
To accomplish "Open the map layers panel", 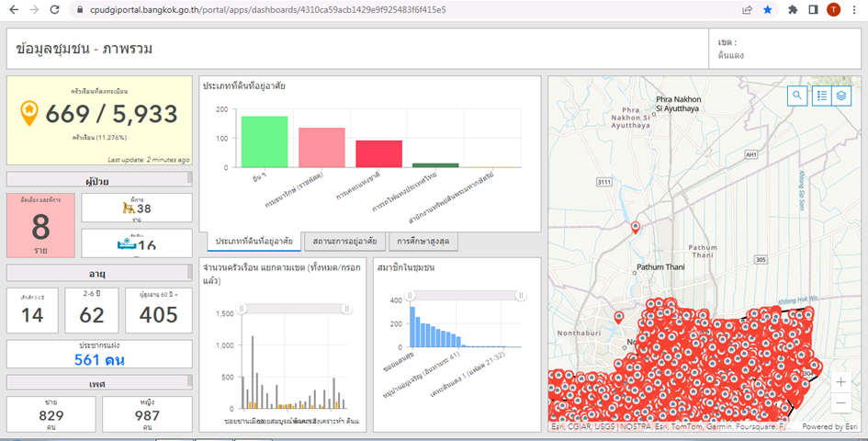I will 842,95.
